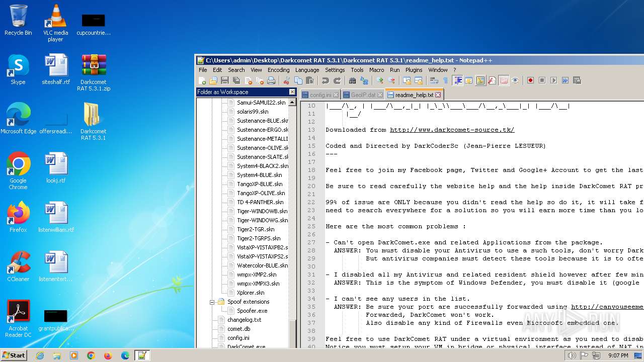
Task: Toggle the Function List toolbar button
Action: [492, 80]
